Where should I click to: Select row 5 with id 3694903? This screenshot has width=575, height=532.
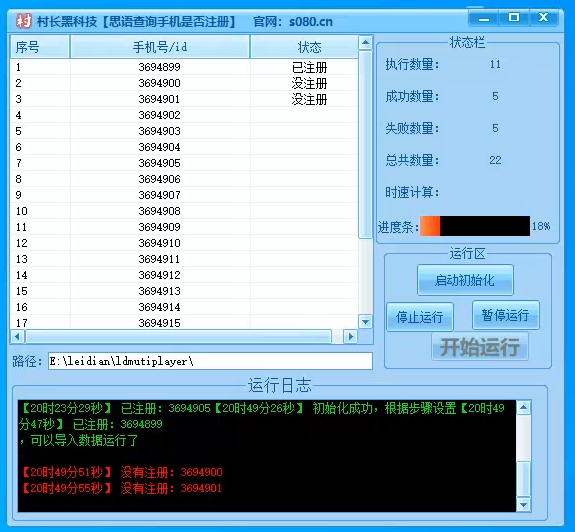[184, 131]
